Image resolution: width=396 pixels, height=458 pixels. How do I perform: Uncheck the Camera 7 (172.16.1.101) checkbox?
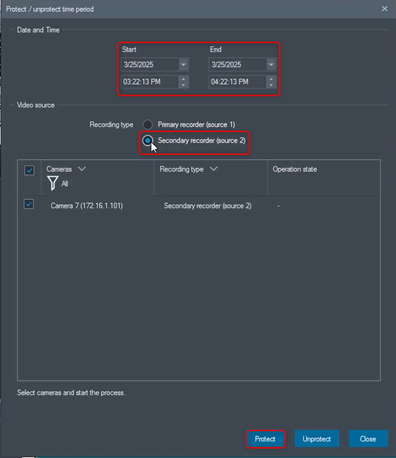tap(29, 204)
